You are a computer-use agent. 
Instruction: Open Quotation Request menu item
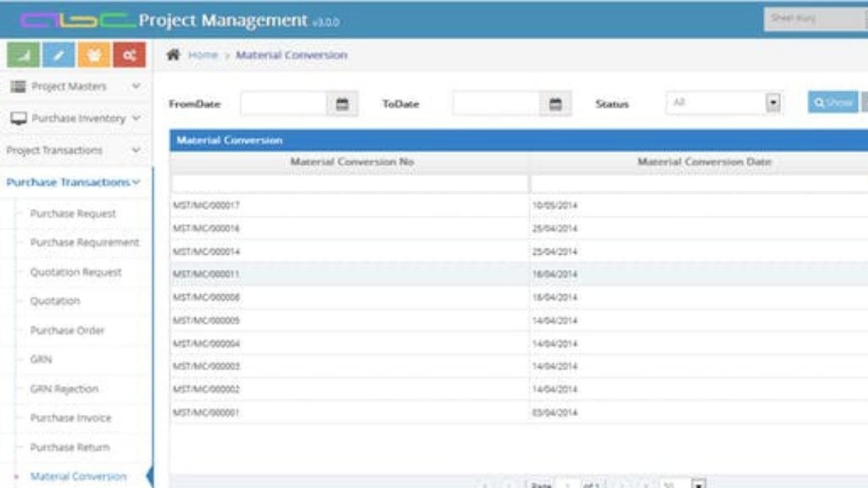point(76,272)
